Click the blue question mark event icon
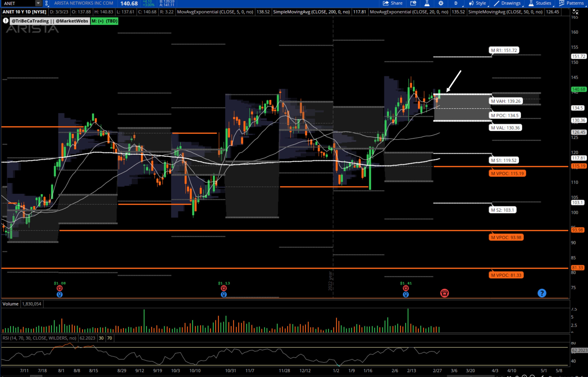The image size is (588, 377). [x=542, y=293]
